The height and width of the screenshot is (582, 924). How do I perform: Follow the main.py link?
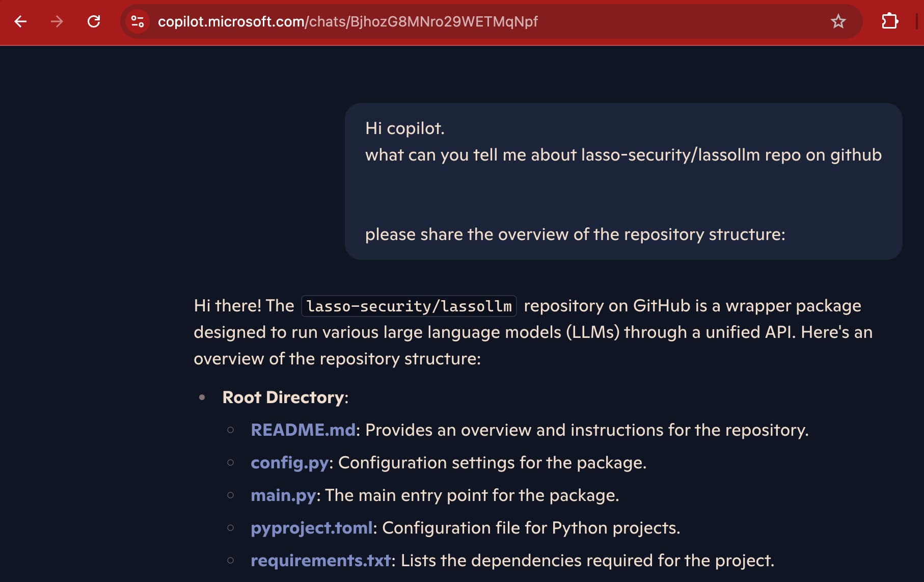pos(283,495)
